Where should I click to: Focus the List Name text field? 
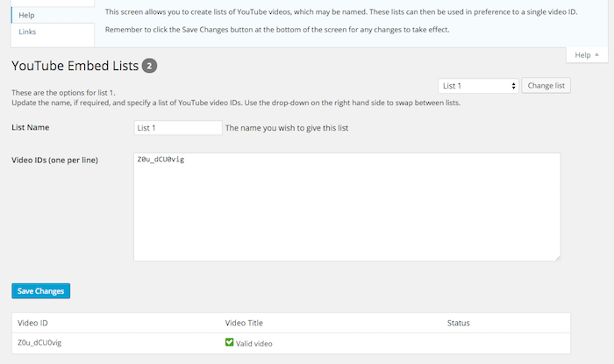click(x=178, y=128)
